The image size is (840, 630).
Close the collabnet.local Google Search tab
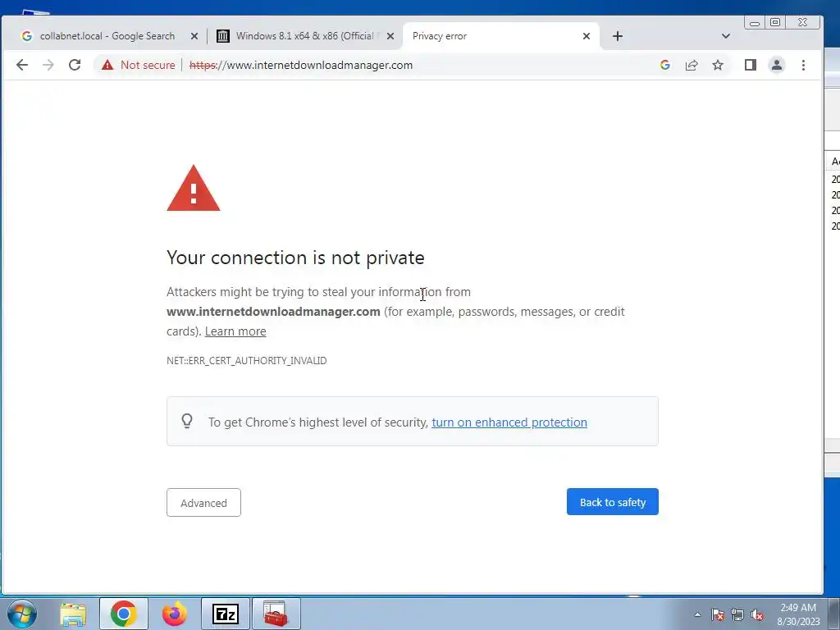click(194, 36)
